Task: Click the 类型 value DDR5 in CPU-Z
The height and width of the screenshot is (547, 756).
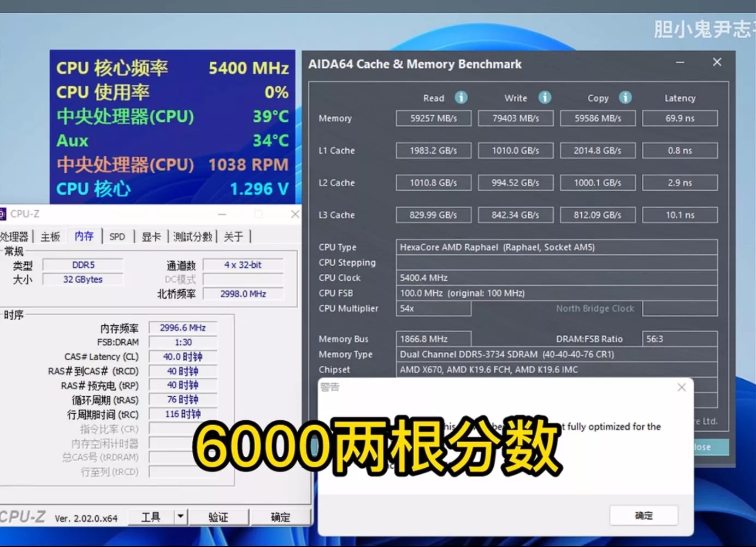Action: tap(83, 265)
